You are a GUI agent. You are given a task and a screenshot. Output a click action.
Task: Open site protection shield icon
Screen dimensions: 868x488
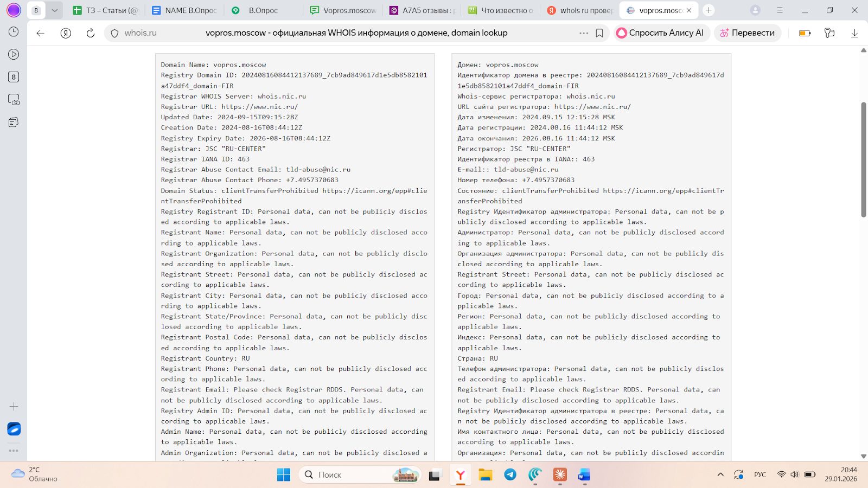coord(114,33)
